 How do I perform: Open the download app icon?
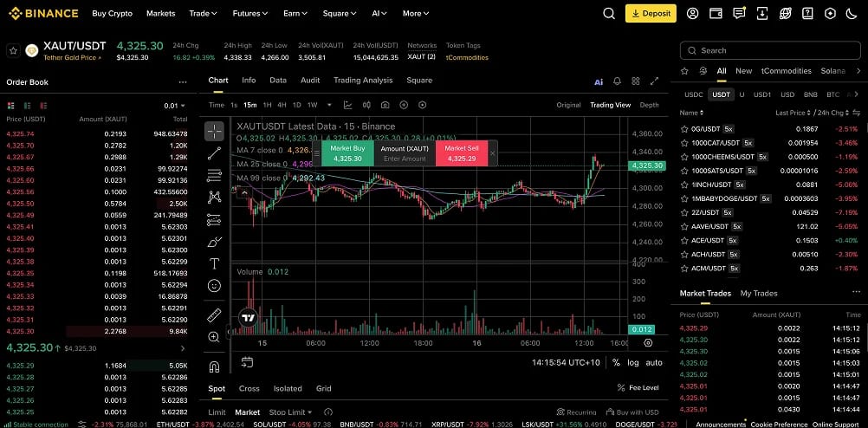click(762, 14)
